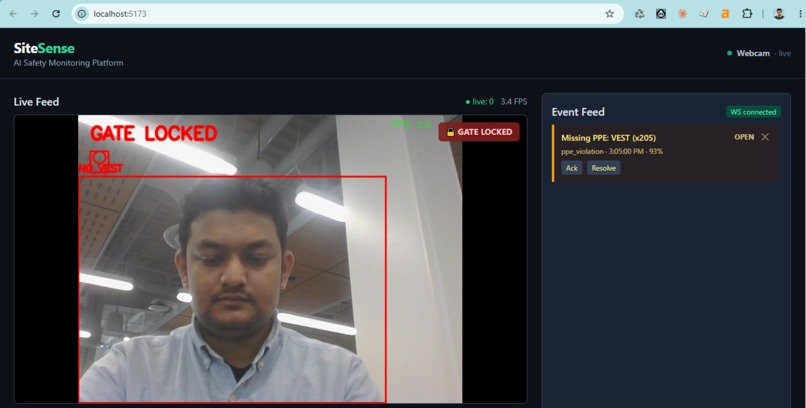Click the webcam live video feed
Viewport: 806px width, 408px height.
coord(270,259)
